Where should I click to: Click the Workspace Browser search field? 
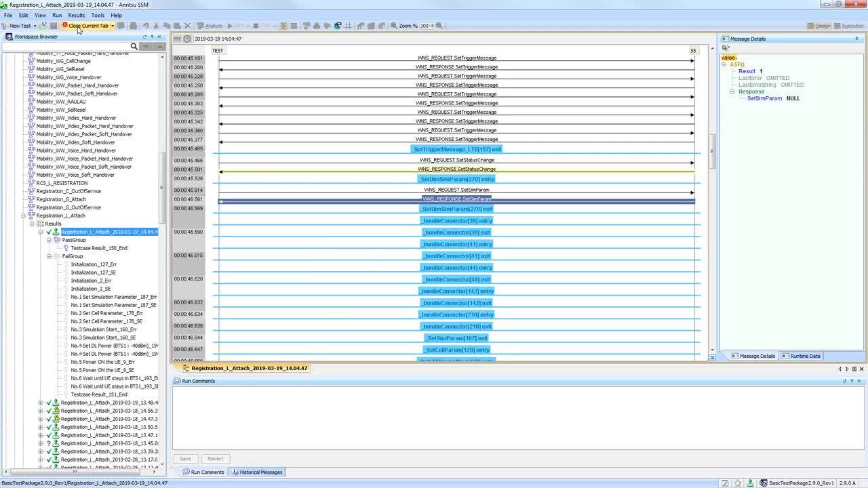coord(66,46)
